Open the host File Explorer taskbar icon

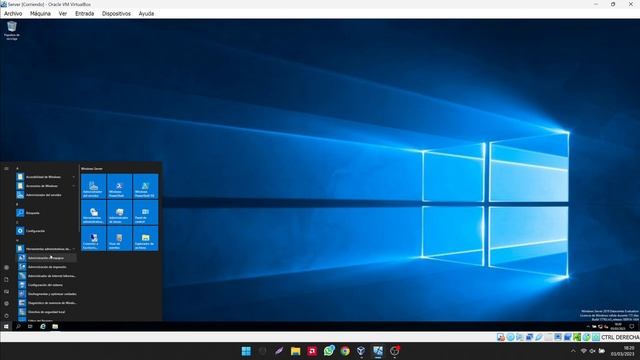pos(296,351)
